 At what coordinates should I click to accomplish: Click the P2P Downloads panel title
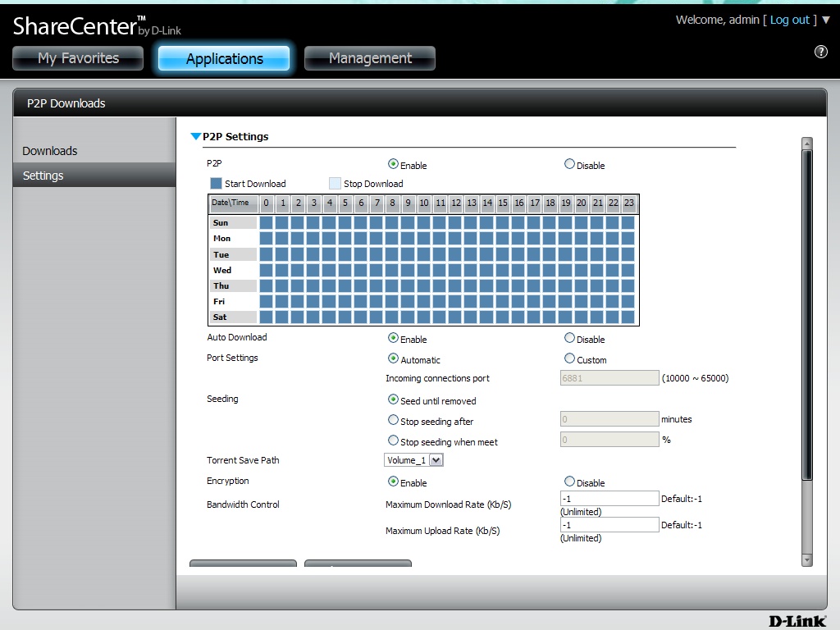pyautogui.click(x=66, y=103)
